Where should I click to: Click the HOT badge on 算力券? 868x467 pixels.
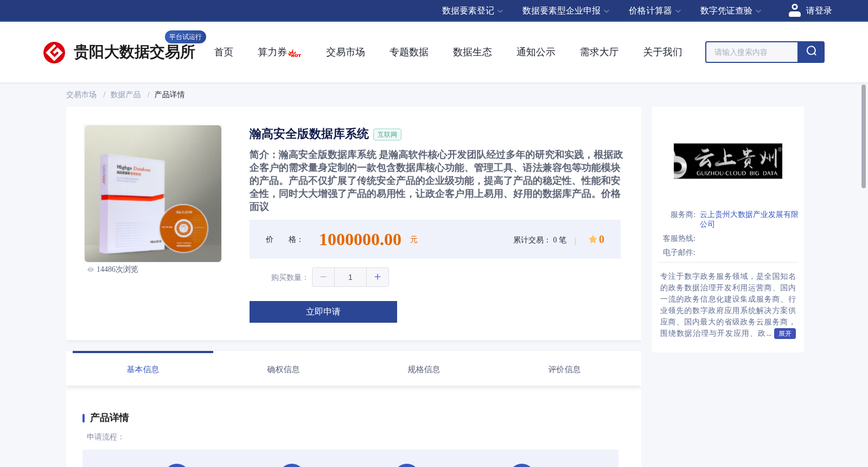(x=295, y=54)
